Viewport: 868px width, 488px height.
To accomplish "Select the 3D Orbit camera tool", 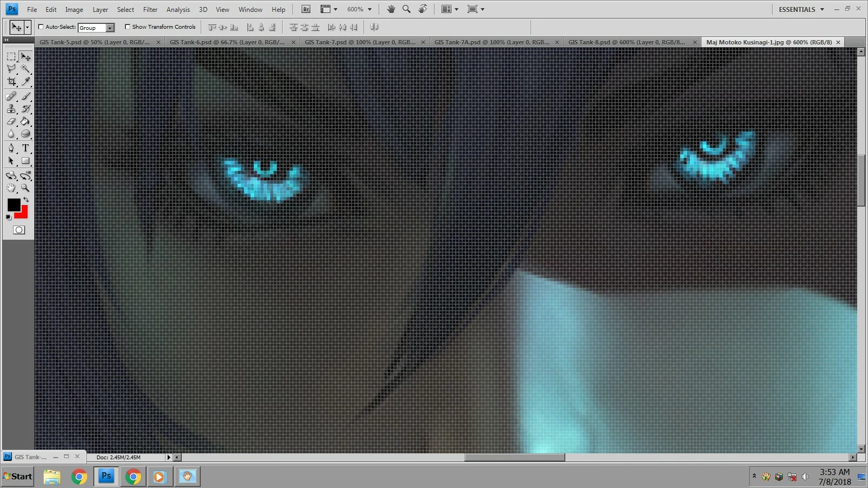I will point(25,176).
